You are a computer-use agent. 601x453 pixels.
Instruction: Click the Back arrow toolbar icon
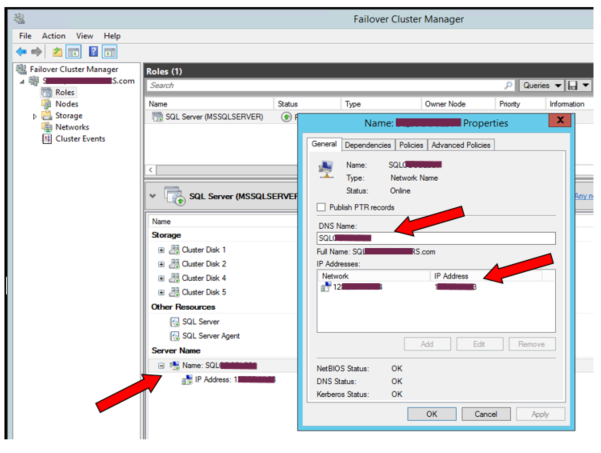coord(21,51)
